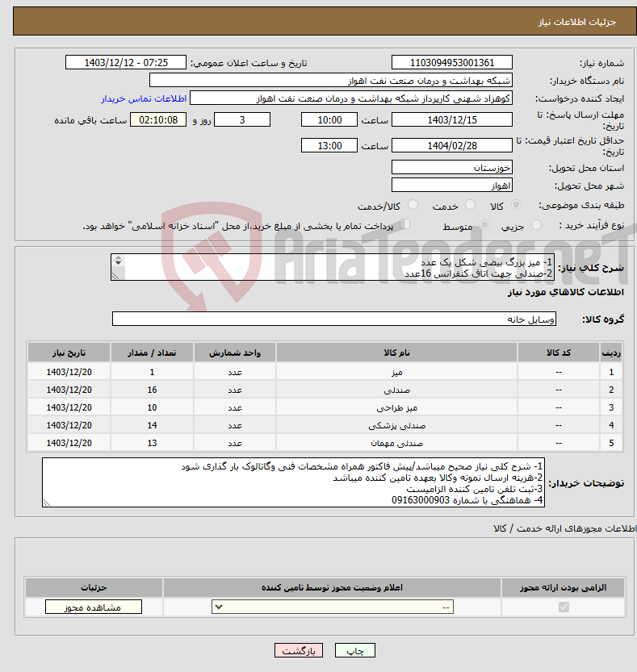Image resolution: width=637 pixels, height=672 pixels.
Task: Click the چاپ print button
Action: click(355, 650)
